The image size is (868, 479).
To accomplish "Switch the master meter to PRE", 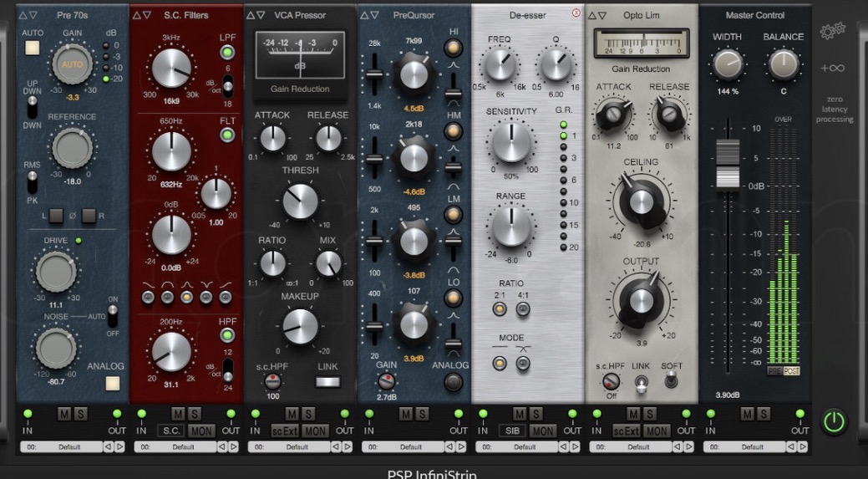I will pyautogui.click(x=774, y=371).
